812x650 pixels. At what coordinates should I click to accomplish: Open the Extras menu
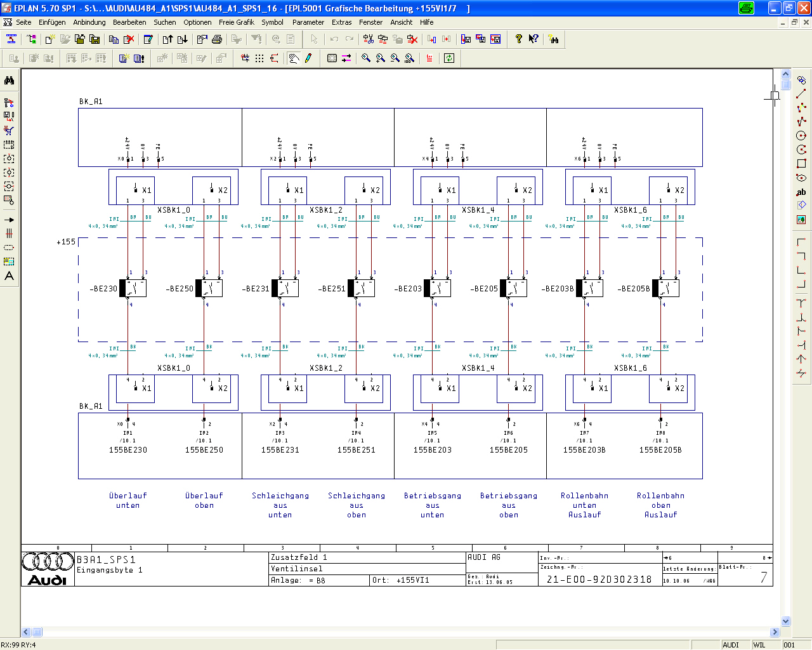click(x=341, y=22)
